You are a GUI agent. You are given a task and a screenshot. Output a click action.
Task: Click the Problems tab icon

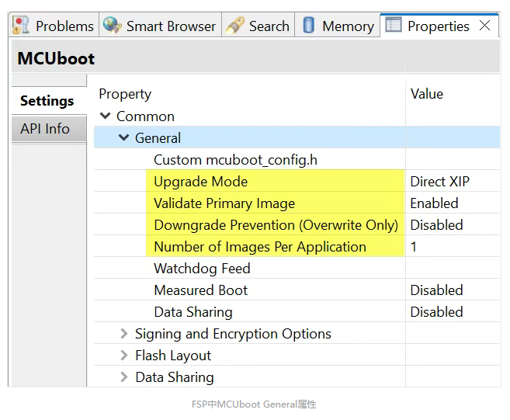click(x=20, y=26)
